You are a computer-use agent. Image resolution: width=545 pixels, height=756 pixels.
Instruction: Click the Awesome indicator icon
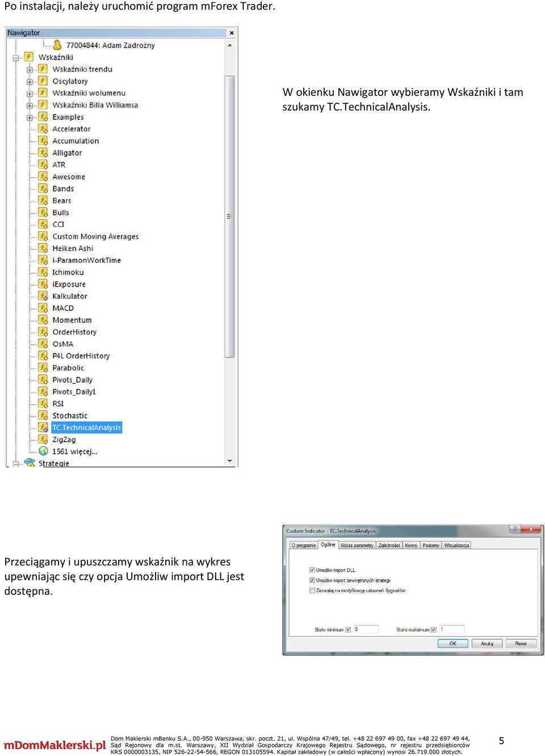43,177
